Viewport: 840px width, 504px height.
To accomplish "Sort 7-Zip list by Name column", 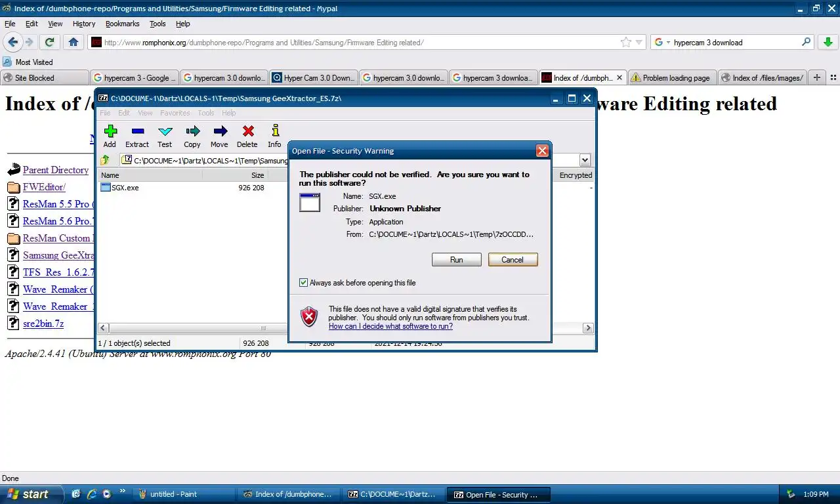I will [150, 175].
